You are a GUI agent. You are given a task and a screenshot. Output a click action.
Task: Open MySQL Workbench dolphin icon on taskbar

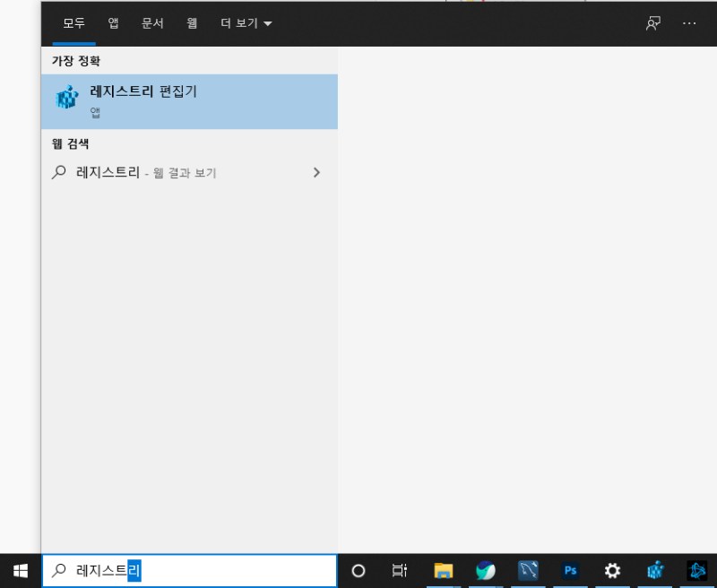click(x=528, y=571)
